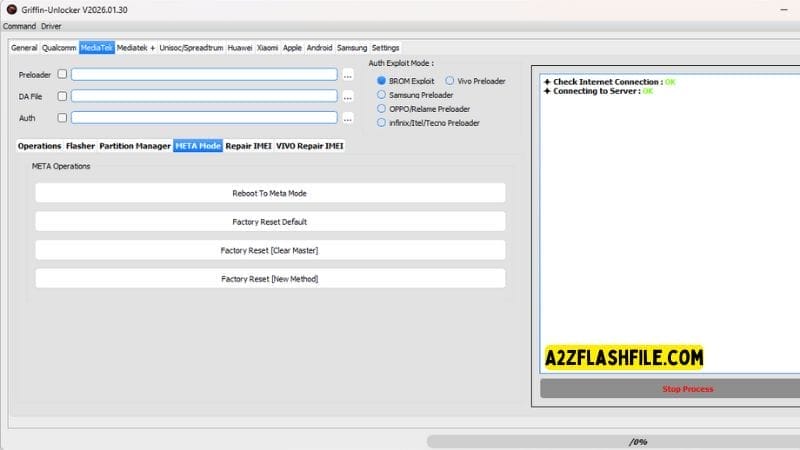Image resolution: width=800 pixels, height=450 pixels.
Task: Click the DA File path field
Action: click(x=204, y=96)
